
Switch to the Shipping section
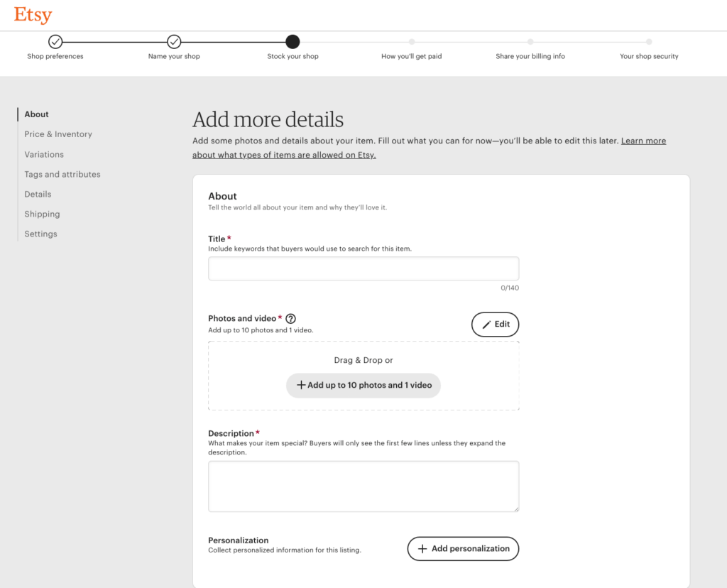pos(42,214)
